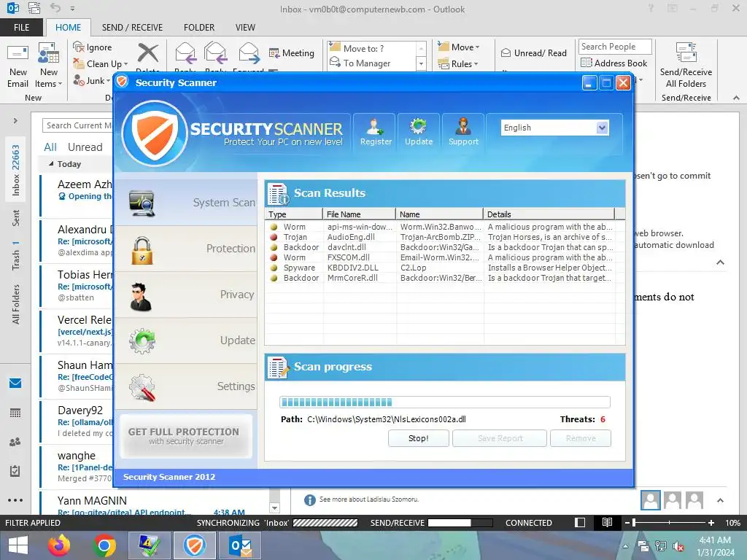747x560 pixels.
Task: Switch to Reading view in status bar
Action: pos(607,522)
